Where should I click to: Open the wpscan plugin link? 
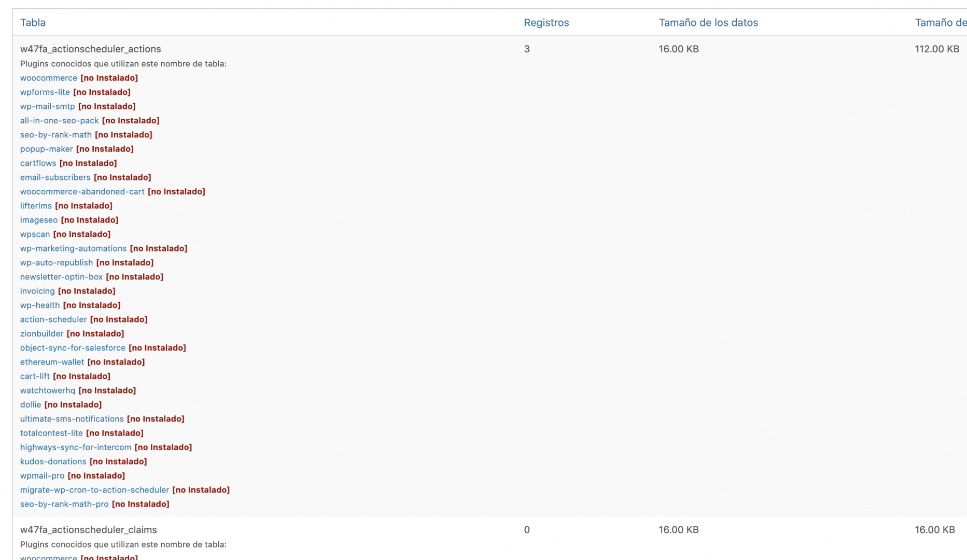click(x=35, y=234)
